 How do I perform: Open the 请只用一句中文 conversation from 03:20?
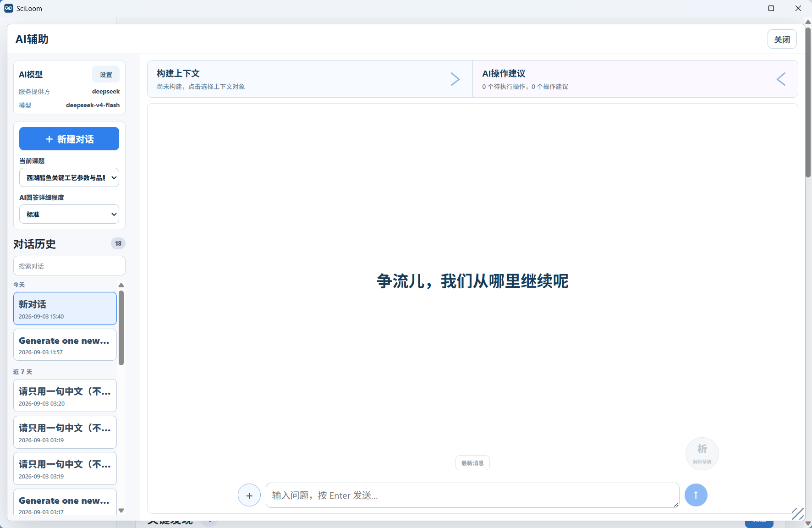pyautogui.click(x=65, y=396)
